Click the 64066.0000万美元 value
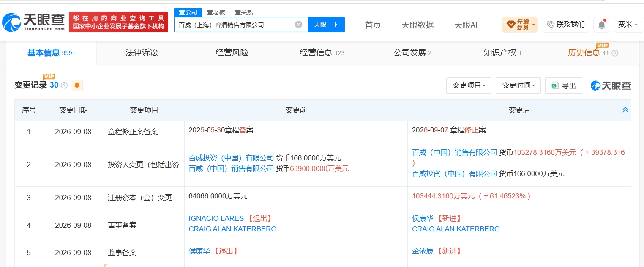The width and height of the screenshot is (644, 267). coord(218,196)
